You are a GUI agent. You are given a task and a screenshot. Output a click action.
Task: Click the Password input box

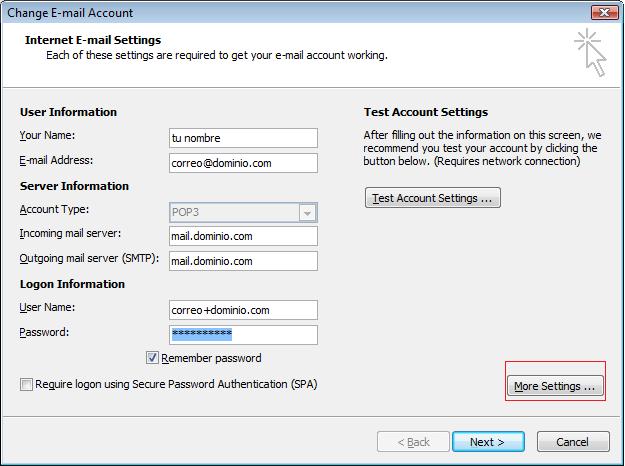pos(243,334)
